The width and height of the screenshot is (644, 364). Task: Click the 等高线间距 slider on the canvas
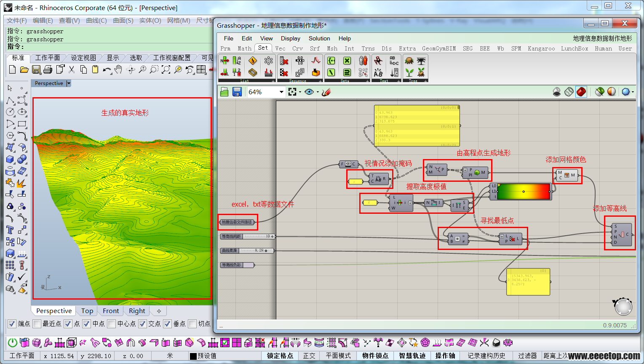point(248,236)
